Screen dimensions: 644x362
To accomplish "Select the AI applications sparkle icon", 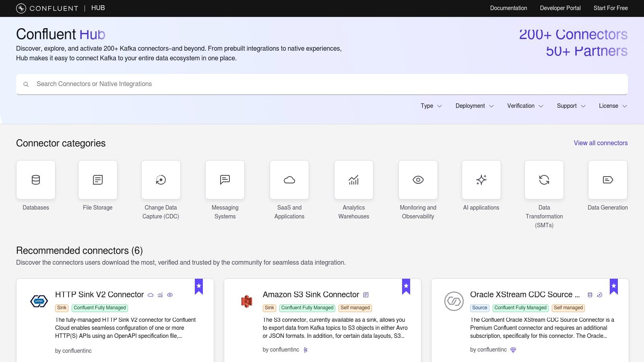I will pyautogui.click(x=481, y=180).
